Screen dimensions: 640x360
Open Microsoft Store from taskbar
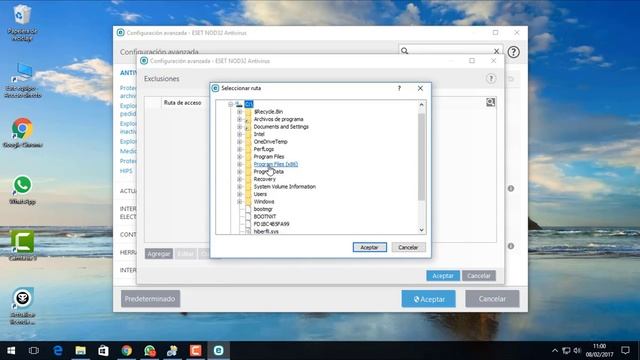click(x=103, y=351)
